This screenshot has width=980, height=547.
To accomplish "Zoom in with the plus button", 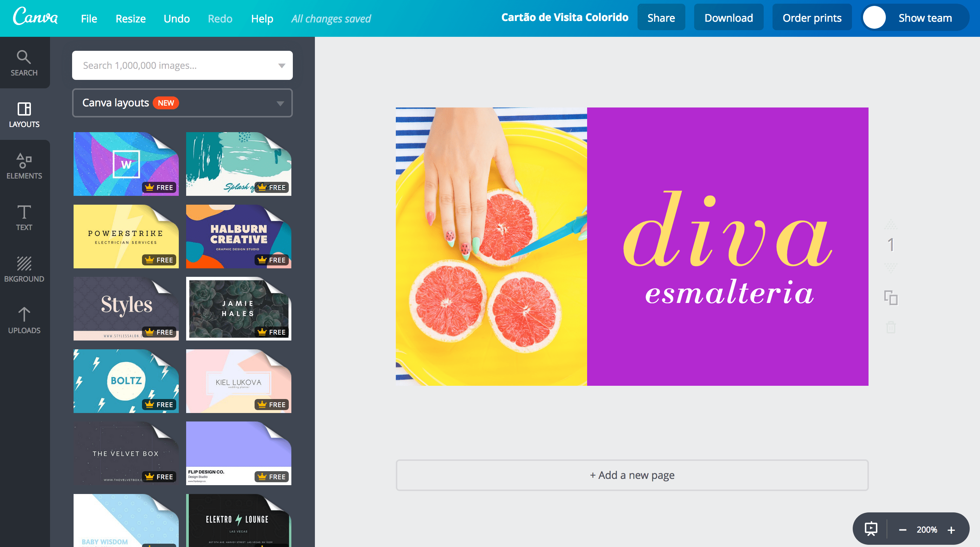I will 951,530.
